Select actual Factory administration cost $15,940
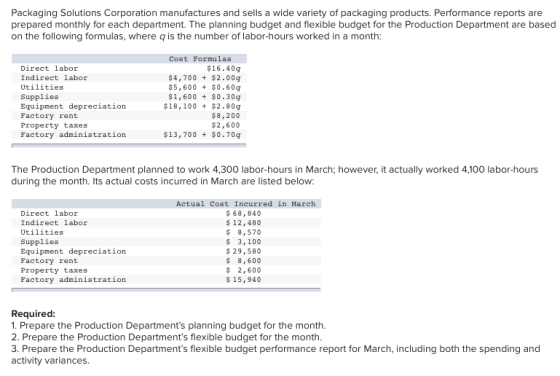The image size is (560, 376). 244,280
